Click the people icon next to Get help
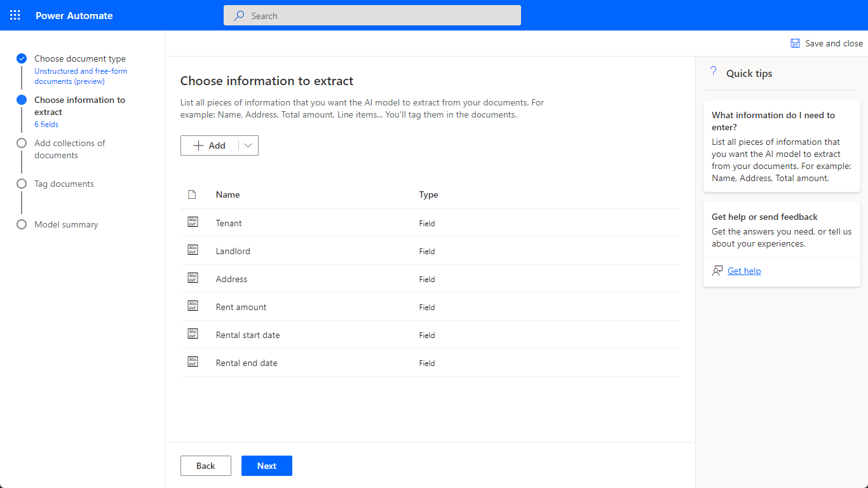Viewport: 868px width, 488px height. point(717,270)
